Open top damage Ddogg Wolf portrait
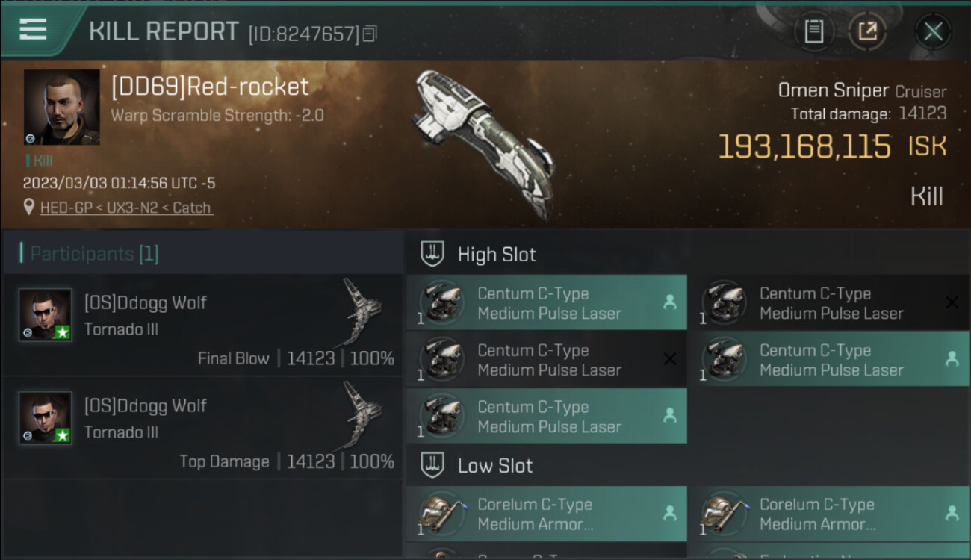 pos(46,418)
